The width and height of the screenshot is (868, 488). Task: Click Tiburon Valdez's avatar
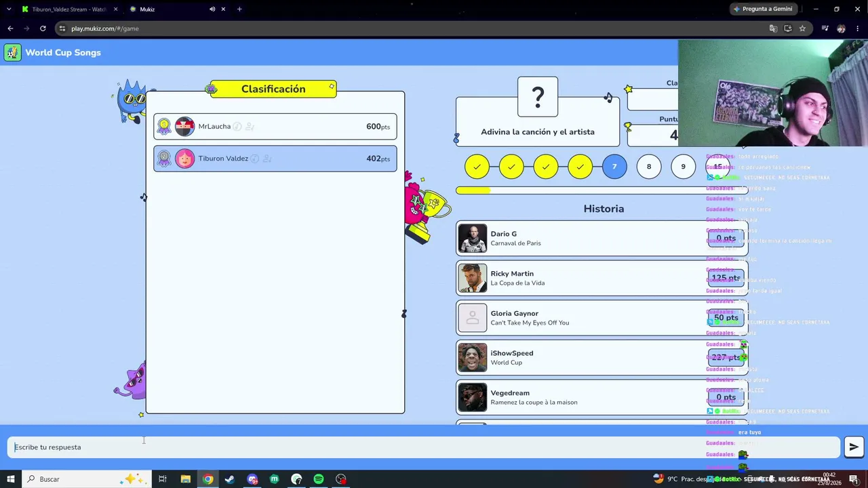[184, 159]
